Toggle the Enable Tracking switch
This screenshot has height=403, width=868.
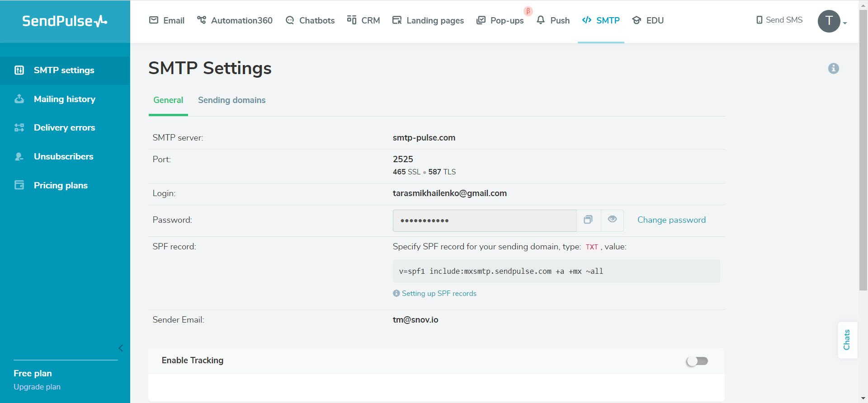point(697,361)
